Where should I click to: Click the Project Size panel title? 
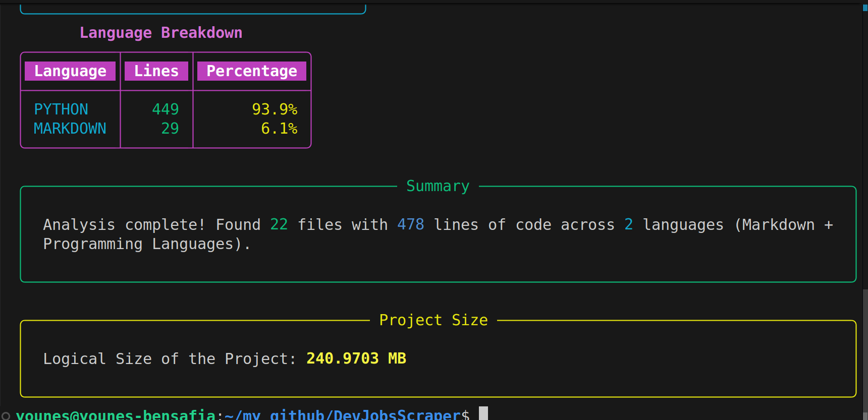433,320
